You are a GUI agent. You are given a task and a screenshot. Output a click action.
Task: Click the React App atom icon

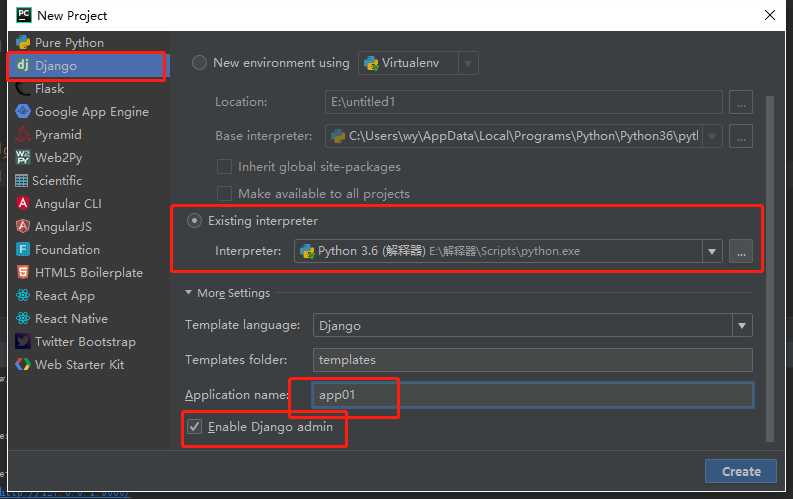pos(23,295)
